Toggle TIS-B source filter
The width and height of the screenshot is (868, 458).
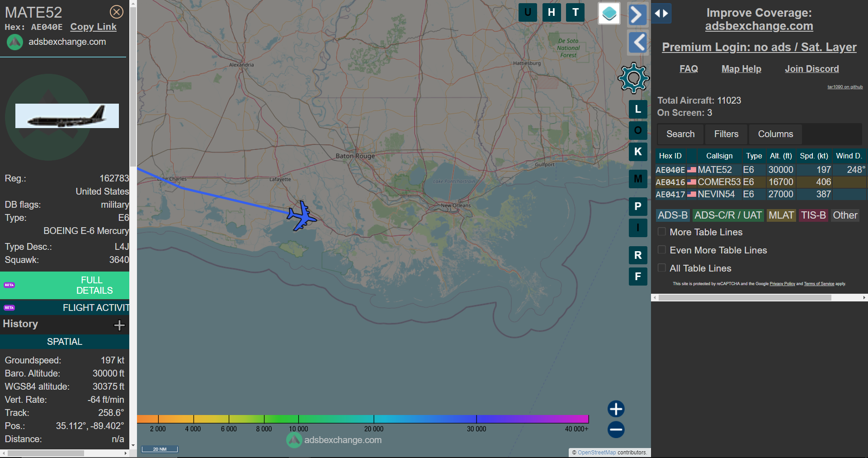[813, 215]
